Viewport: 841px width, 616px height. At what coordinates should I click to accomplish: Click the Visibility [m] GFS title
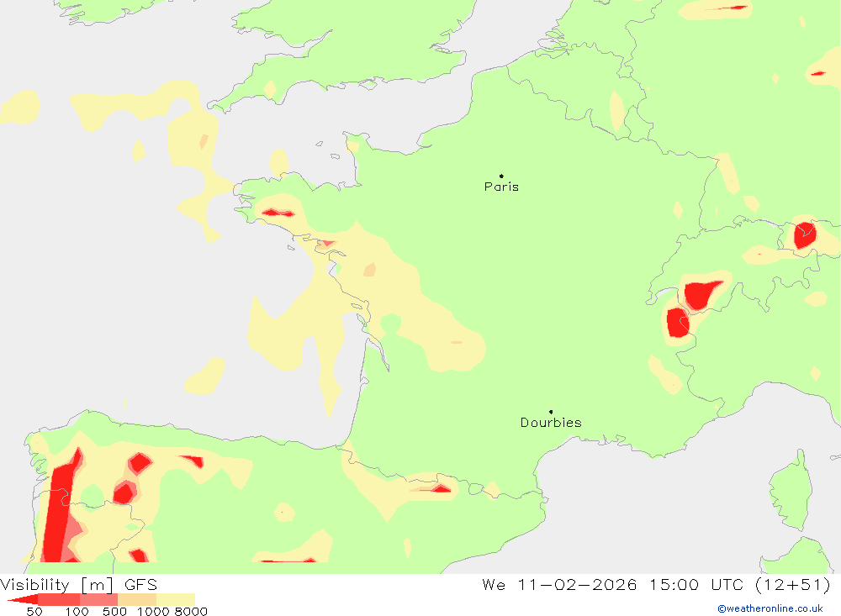pyautogui.click(x=79, y=584)
